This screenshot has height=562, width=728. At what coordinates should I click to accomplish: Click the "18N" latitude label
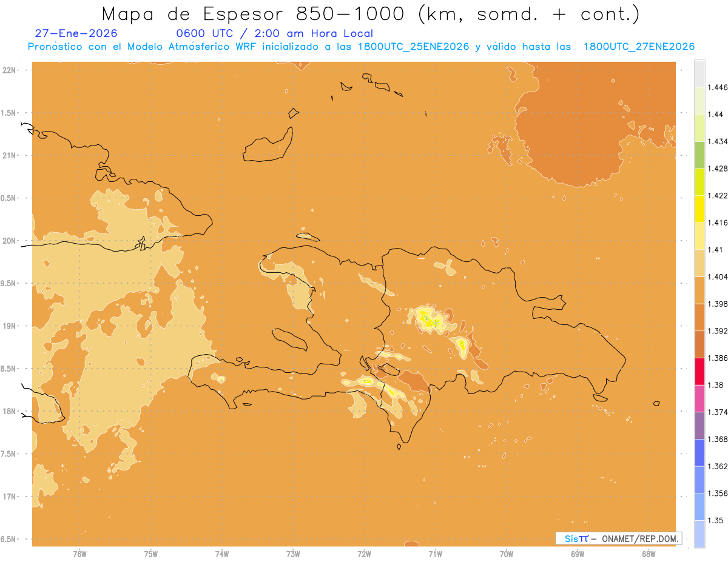click(9, 412)
